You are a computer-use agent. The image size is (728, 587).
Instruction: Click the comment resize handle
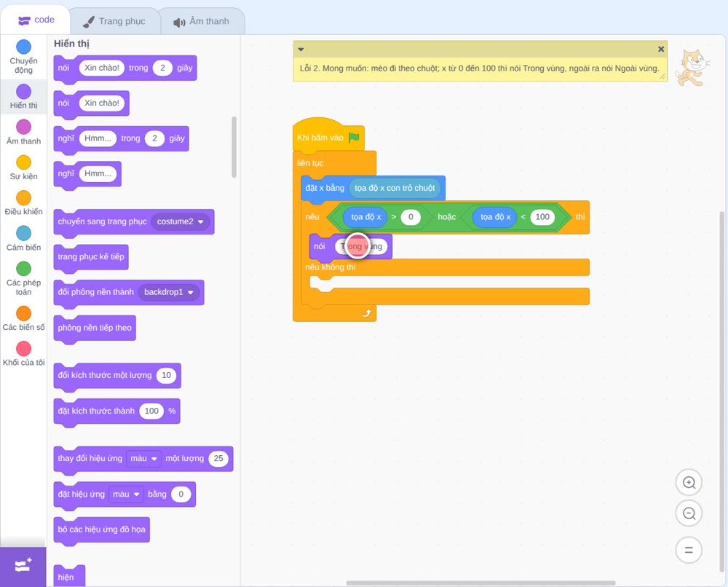pyautogui.click(x=662, y=76)
